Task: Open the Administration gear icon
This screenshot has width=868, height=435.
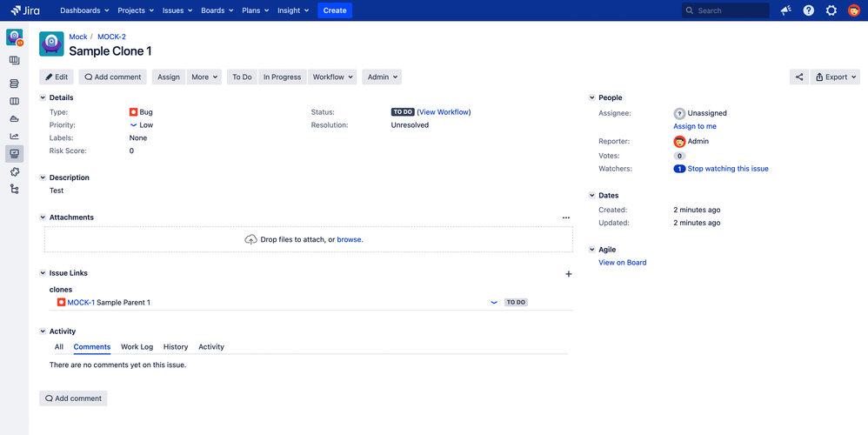Action: (831, 10)
